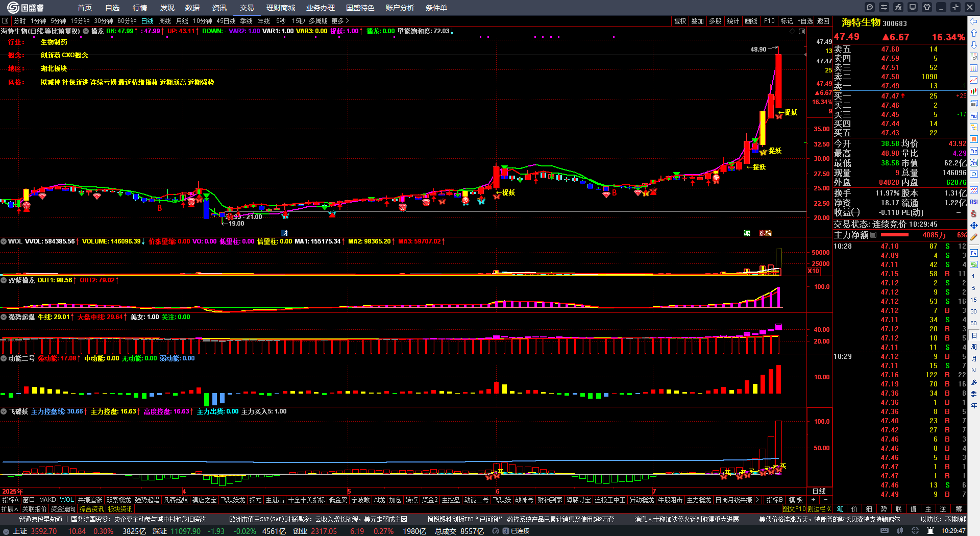Image resolution: width=980 pixels, height=536 pixels.
Task: Open the trend line chart sidebar icon
Action: click(974, 80)
